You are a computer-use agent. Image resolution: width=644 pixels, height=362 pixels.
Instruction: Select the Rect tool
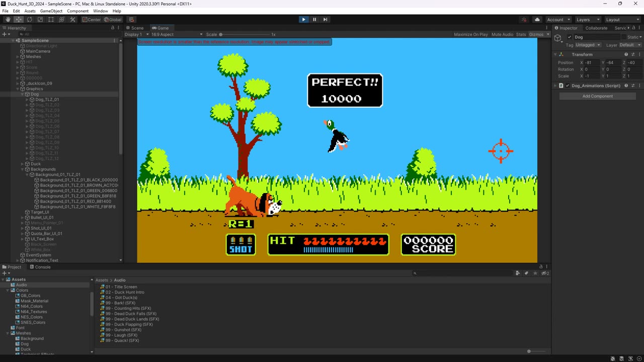coord(51,20)
